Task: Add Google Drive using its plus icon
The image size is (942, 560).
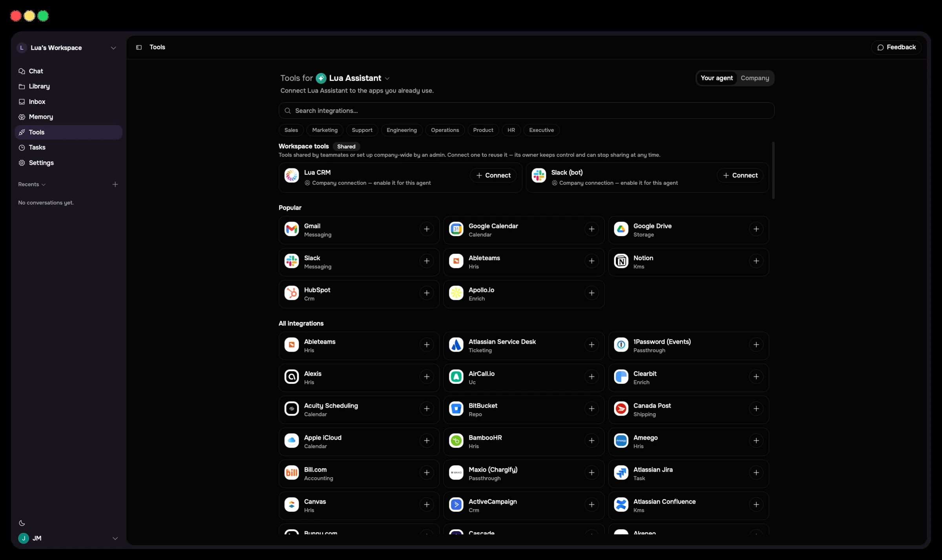Action: tap(756, 229)
